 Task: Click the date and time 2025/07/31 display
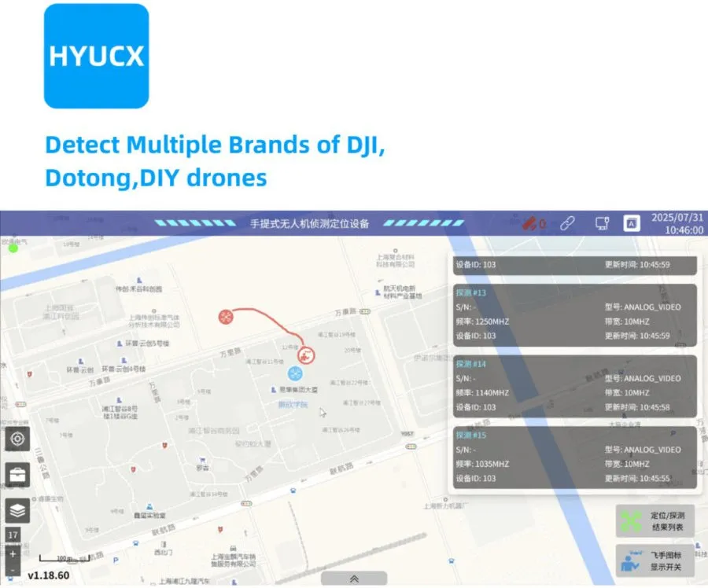pos(677,223)
